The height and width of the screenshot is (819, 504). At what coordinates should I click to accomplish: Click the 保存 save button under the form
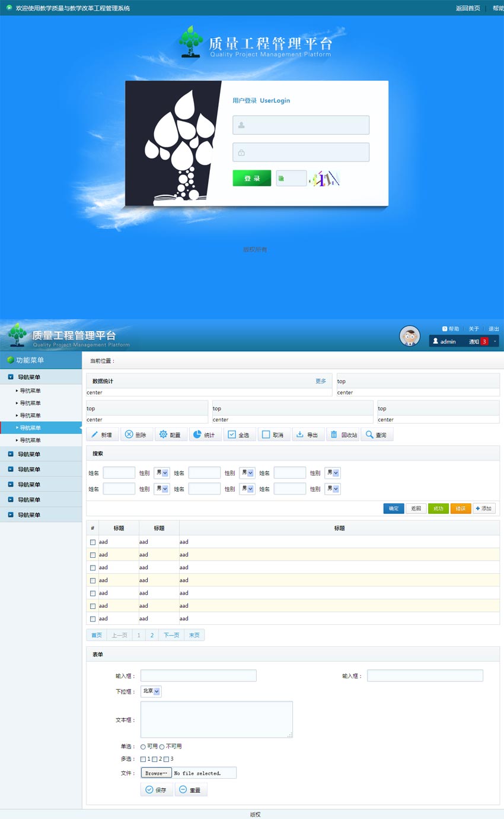click(x=156, y=789)
